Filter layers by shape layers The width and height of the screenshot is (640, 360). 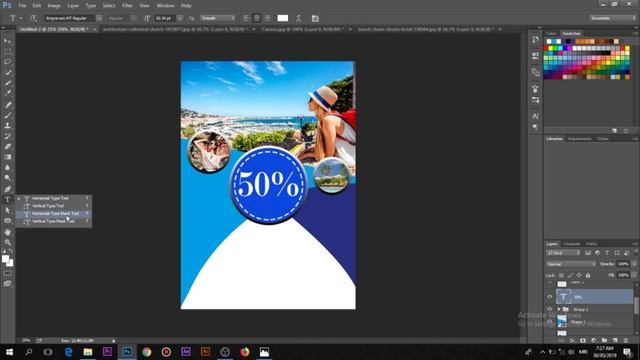[617, 253]
